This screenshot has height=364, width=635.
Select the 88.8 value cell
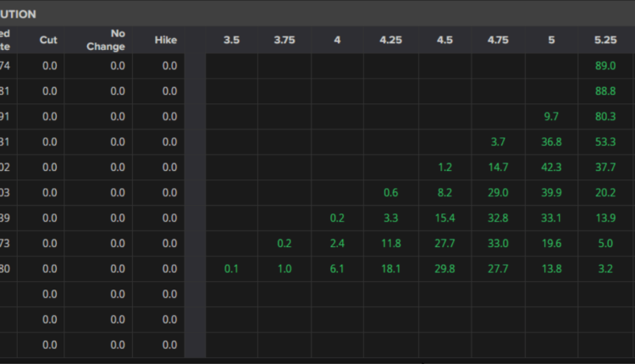pyautogui.click(x=605, y=91)
